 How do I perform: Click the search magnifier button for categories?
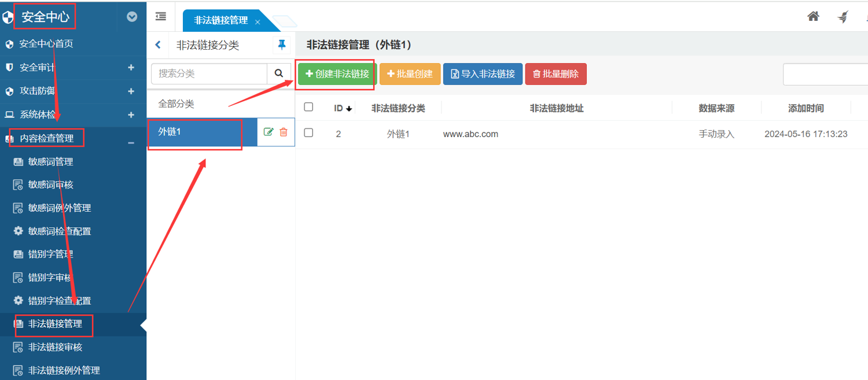[278, 73]
